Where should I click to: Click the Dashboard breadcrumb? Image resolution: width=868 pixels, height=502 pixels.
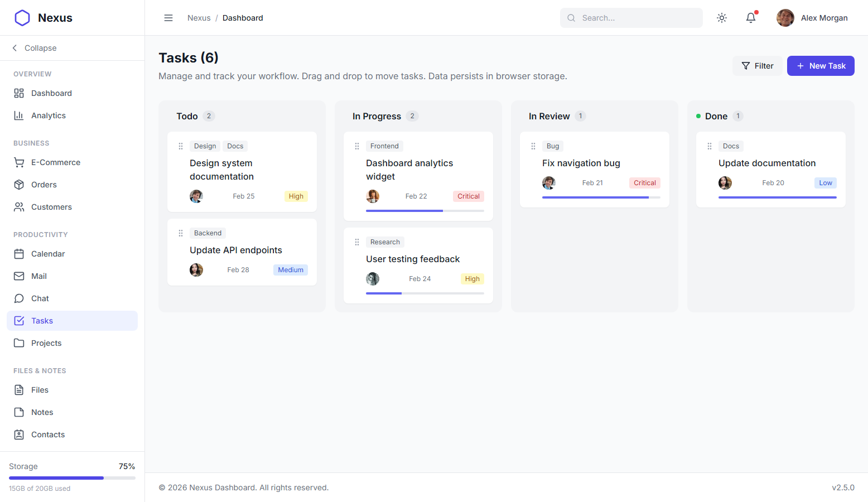tap(243, 18)
